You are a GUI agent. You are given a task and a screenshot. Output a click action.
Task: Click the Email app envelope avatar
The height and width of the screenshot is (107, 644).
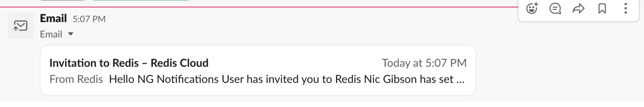[x=20, y=26]
